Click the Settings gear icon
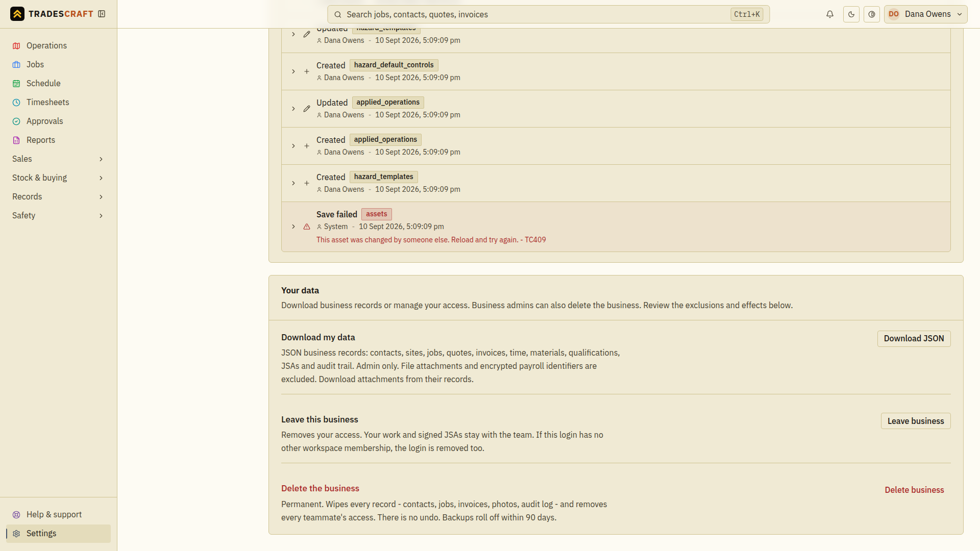Screen dimensions: 980x551 click(16, 534)
